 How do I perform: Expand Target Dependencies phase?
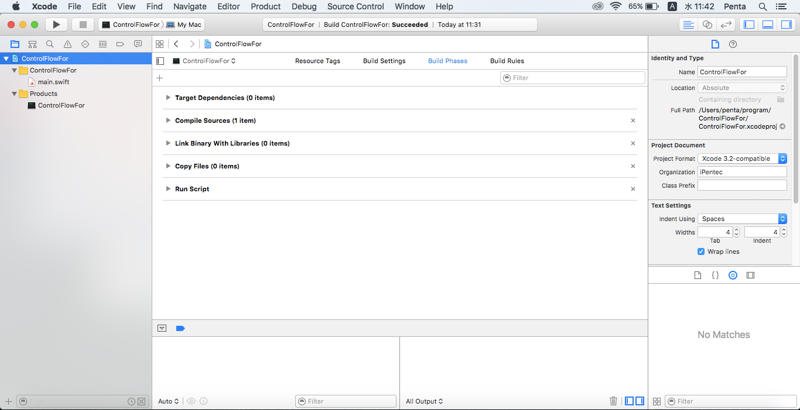[x=168, y=97]
